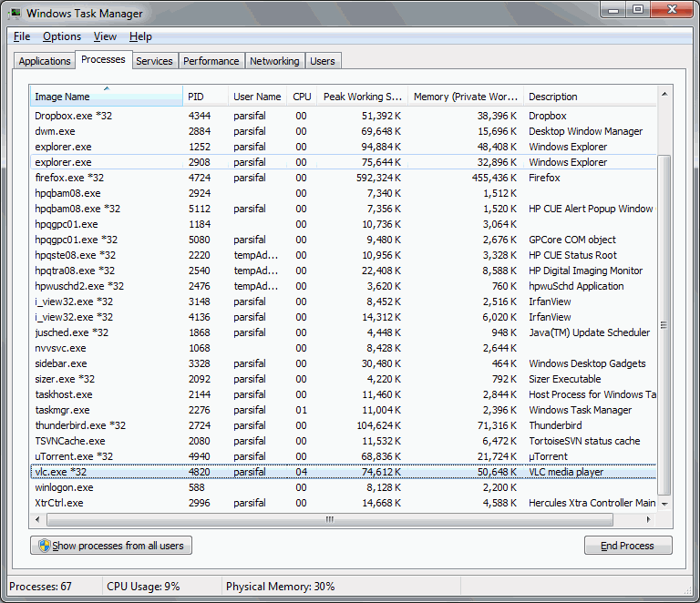Click the Processes: 67 status entry
The image size is (700, 603).
(x=41, y=587)
